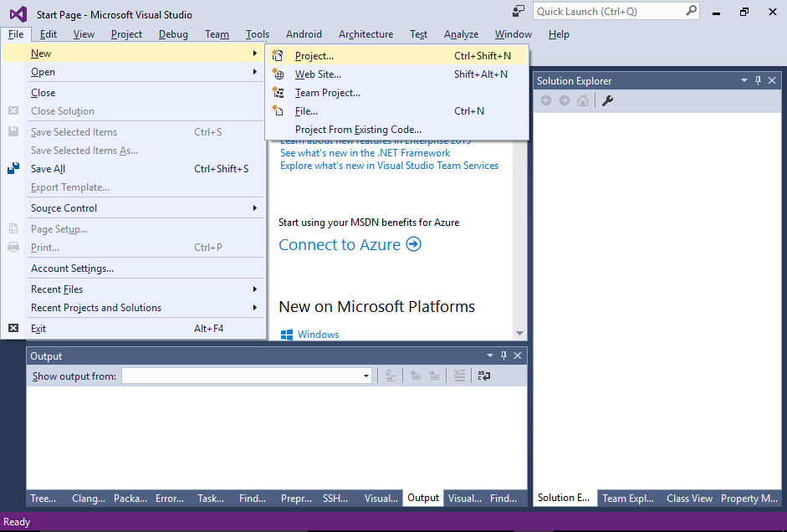Click the Clear All output icon
Screen dimensions: 787x532
click(x=459, y=376)
